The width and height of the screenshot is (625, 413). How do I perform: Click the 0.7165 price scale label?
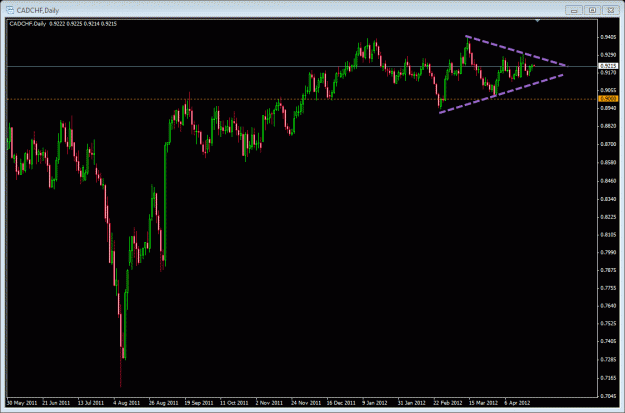pos(608,378)
